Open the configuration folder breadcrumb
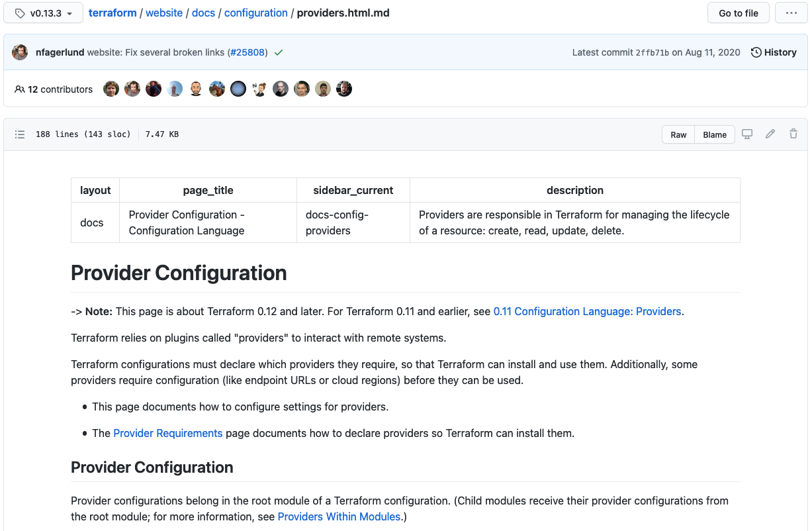Viewport: 812px width, 531px height. [255, 13]
